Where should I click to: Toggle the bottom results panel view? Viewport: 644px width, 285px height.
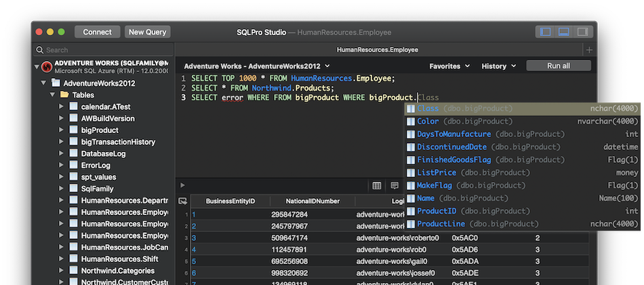click(563, 32)
